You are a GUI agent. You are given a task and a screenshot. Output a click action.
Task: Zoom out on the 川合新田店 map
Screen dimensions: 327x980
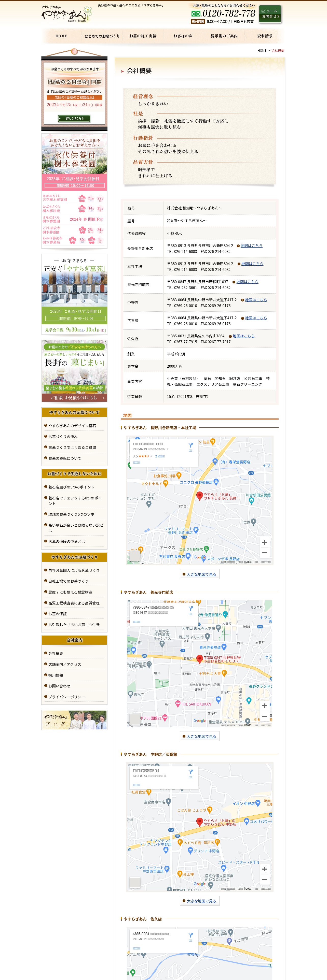[x=265, y=553]
